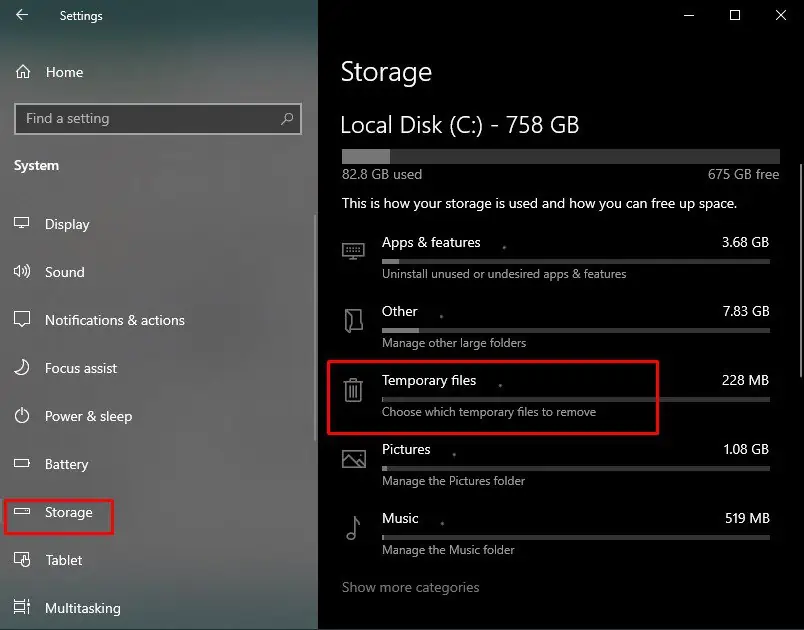This screenshot has width=804, height=630.
Task: Click the right-hand page scrollbar
Action: [800, 271]
